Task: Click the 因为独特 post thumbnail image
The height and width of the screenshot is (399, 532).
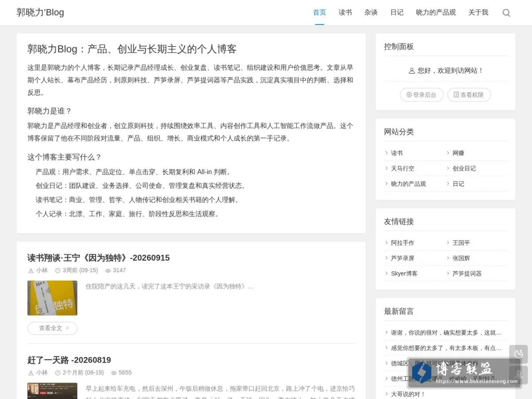Action: (x=52, y=298)
